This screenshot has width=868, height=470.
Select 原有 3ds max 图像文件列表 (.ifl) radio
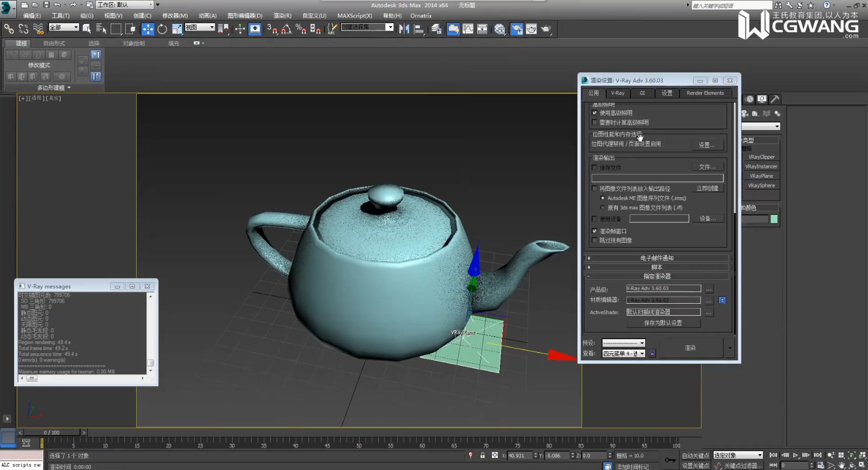pyautogui.click(x=603, y=208)
